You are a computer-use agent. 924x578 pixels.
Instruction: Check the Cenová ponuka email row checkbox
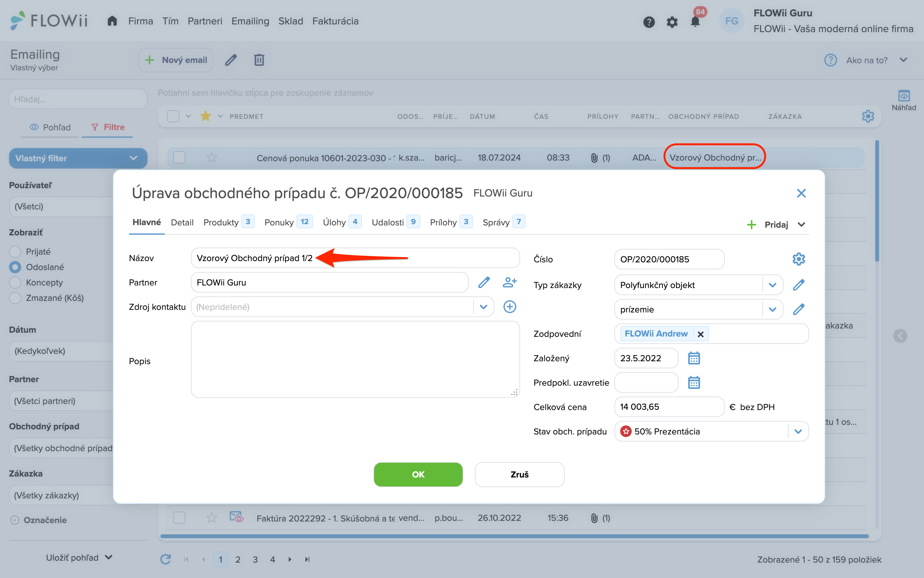tap(179, 157)
